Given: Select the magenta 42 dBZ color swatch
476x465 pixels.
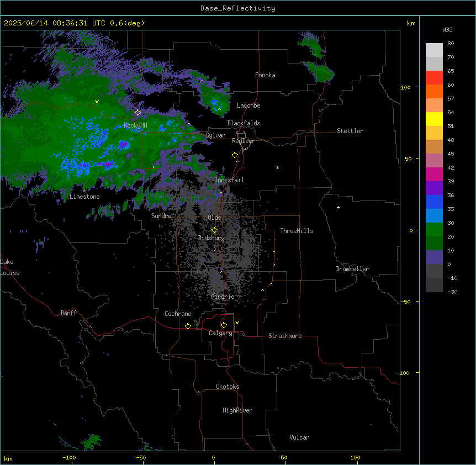Looking at the screenshot, I should coord(434,174).
